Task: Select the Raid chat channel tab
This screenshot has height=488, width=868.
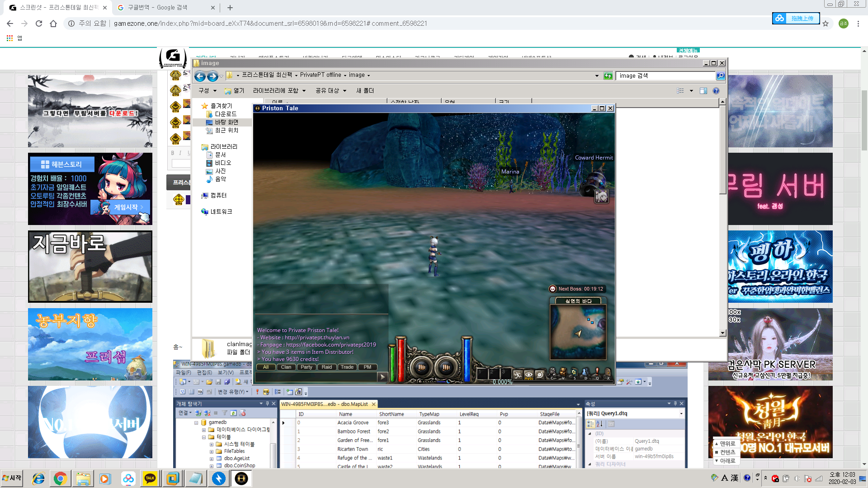Action: pyautogui.click(x=327, y=367)
